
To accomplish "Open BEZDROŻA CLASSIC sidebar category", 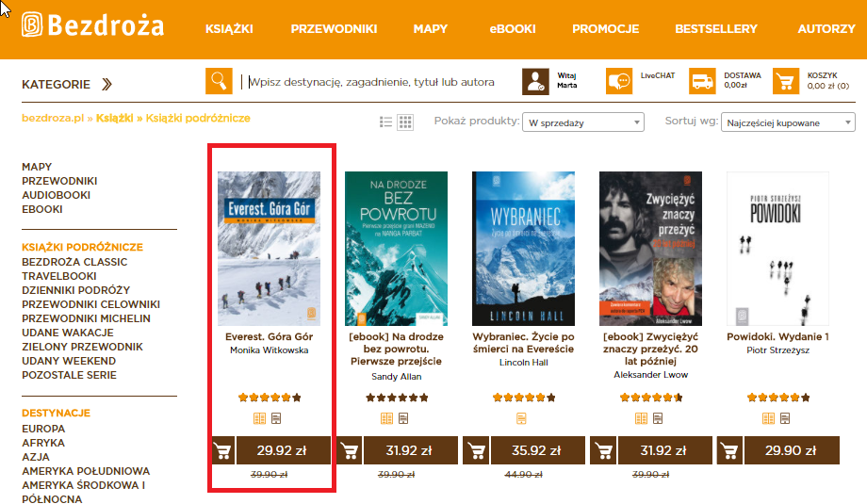I will point(74,262).
